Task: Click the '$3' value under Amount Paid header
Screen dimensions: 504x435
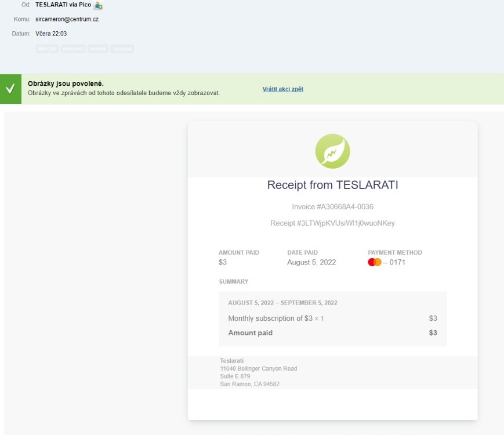Action: (223, 262)
